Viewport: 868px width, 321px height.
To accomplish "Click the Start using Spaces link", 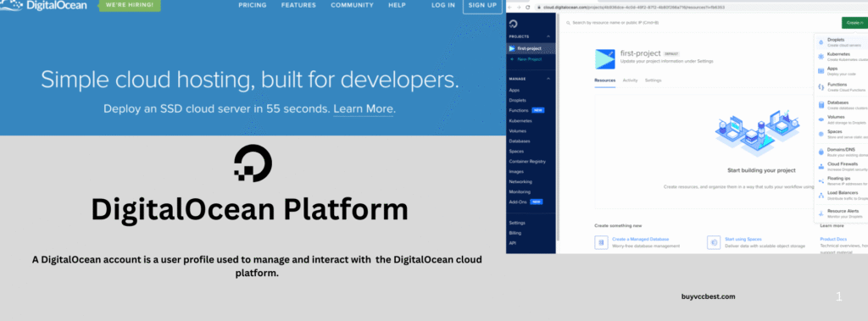I will [744, 239].
